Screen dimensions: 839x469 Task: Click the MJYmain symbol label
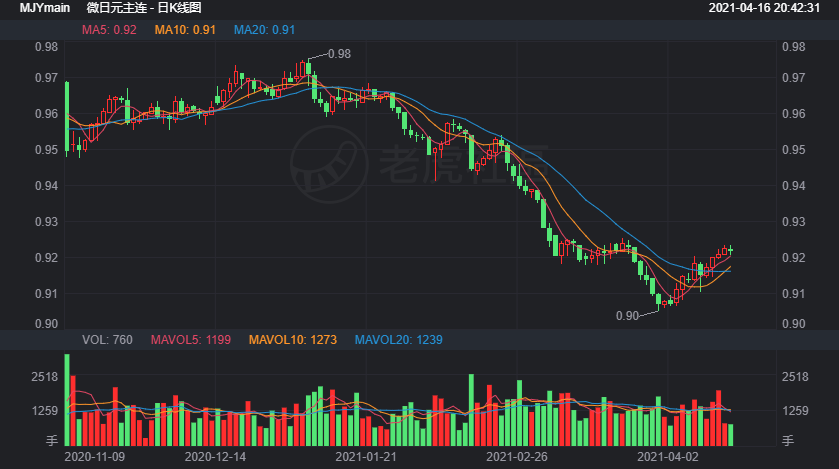point(44,8)
